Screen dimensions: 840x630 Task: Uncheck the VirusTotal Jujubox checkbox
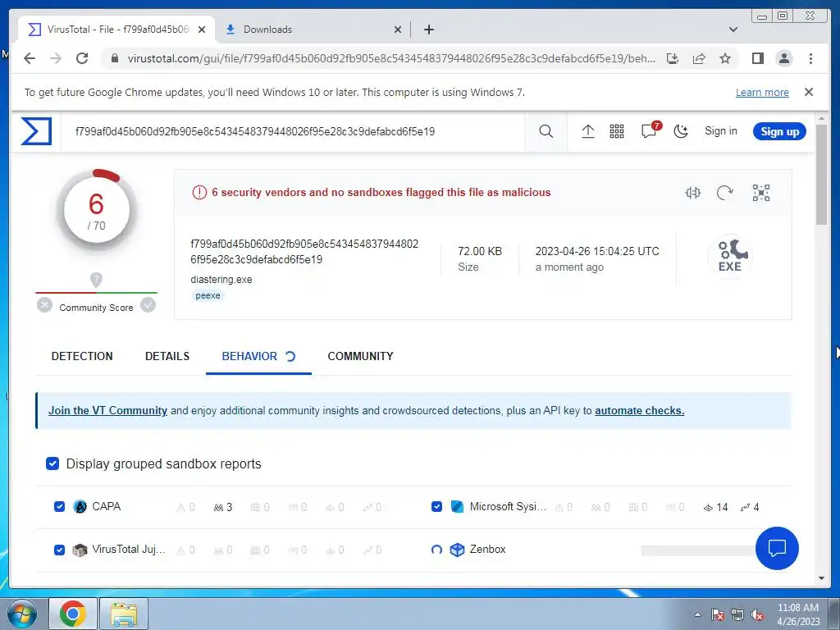pos(59,550)
